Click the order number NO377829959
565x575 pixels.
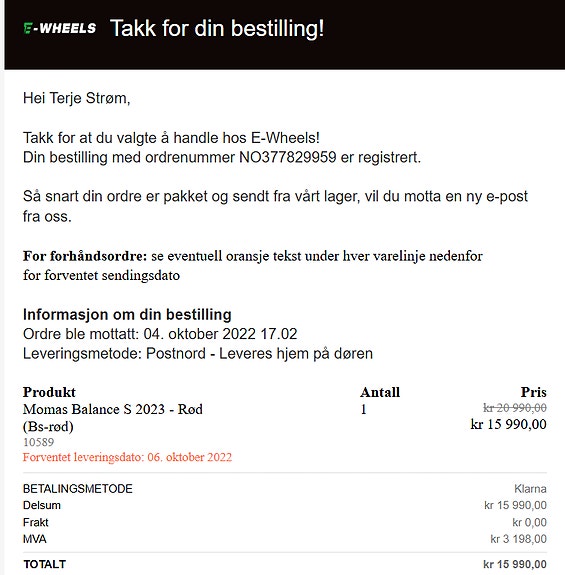287,157
